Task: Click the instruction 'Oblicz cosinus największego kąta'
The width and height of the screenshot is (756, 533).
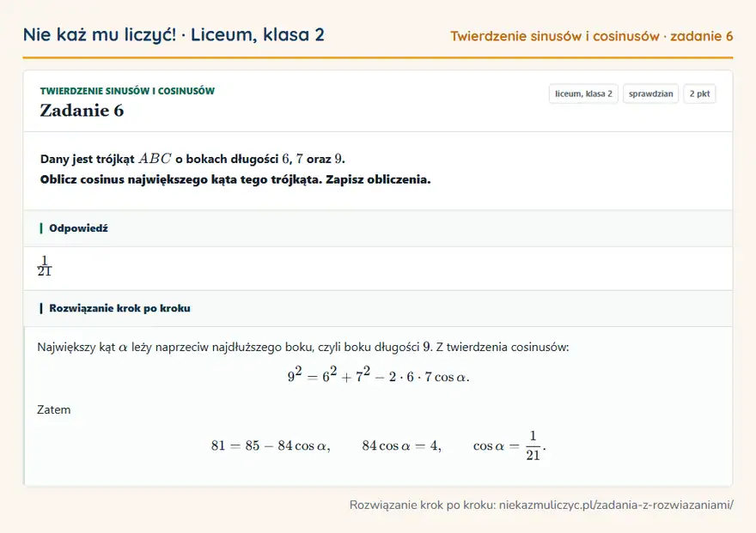Action: click(x=235, y=179)
